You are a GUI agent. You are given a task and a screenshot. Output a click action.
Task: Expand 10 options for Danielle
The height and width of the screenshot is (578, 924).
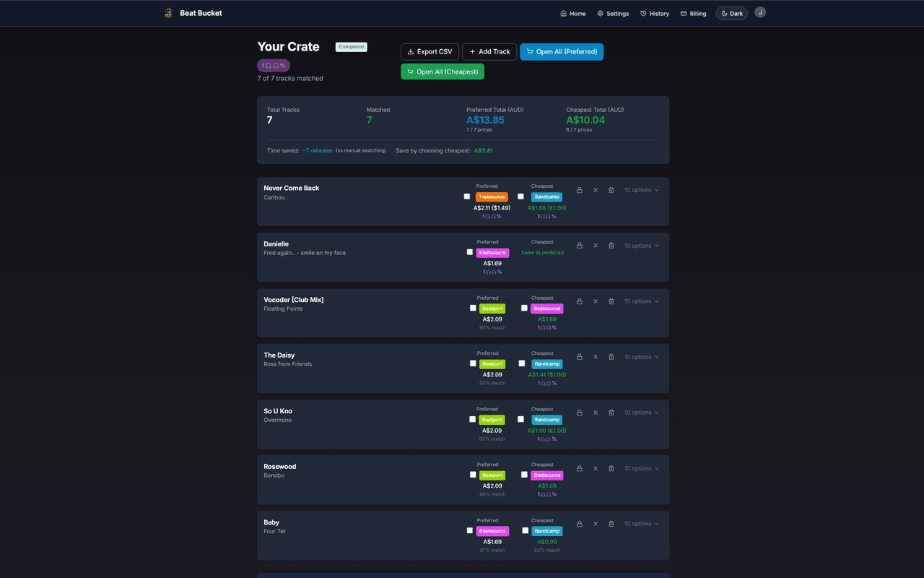642,246
